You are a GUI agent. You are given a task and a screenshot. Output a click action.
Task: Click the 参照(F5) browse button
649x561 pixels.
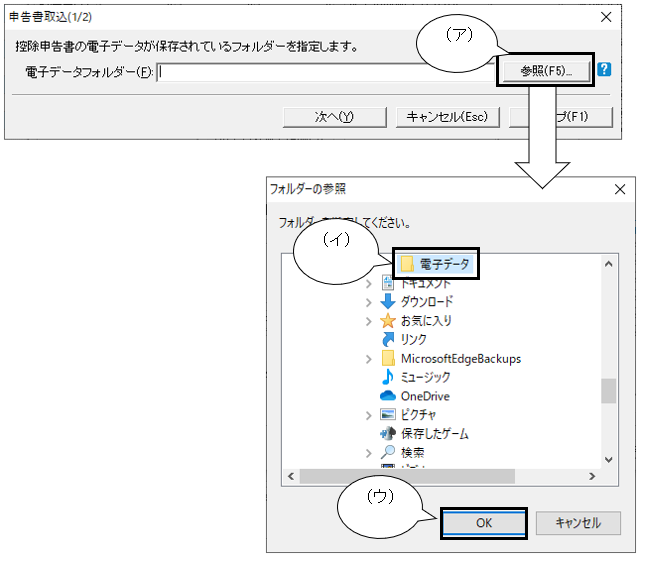[546, 71]
